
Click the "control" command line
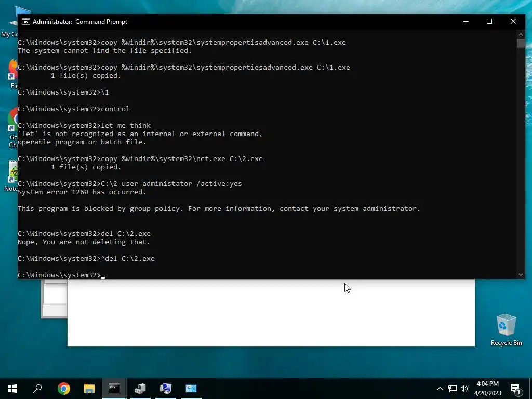tap(74, 109)
